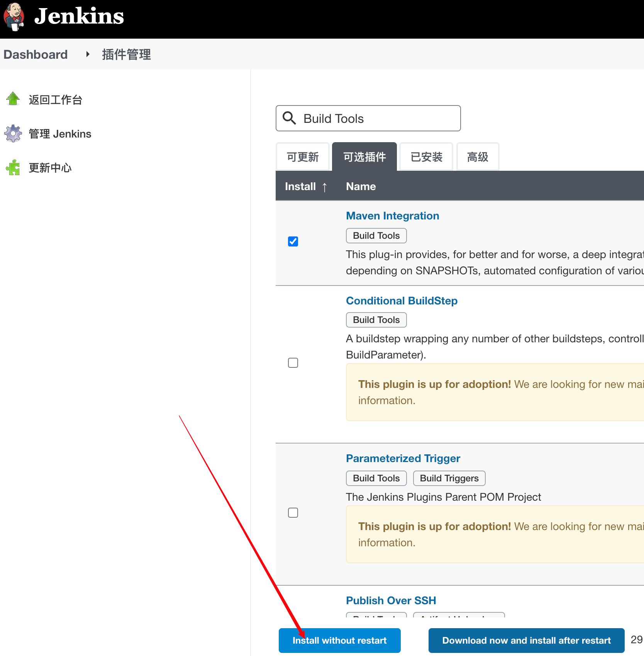644x656 pixels.
Task: Check the Parameterized Trigger checkbox
Action: (293, 513)
